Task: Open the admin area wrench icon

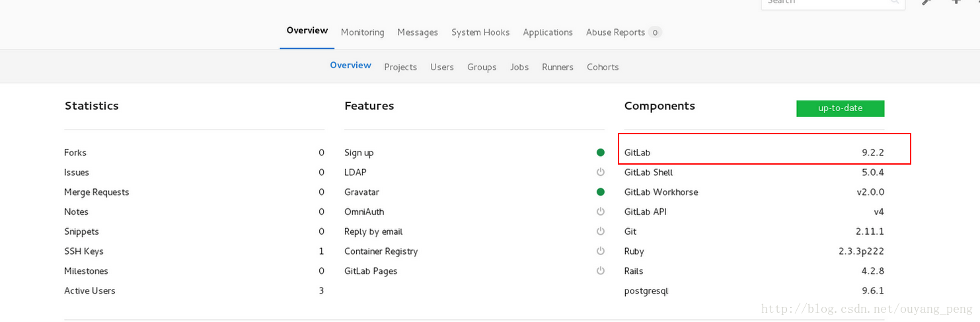Action: [x=928, y=2]
